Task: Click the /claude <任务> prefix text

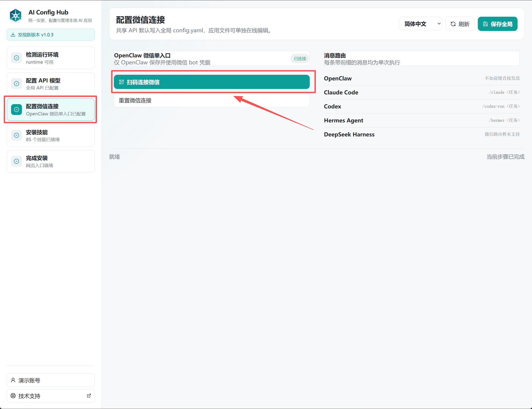Action: pyautogui.click(x=504, y=92)
